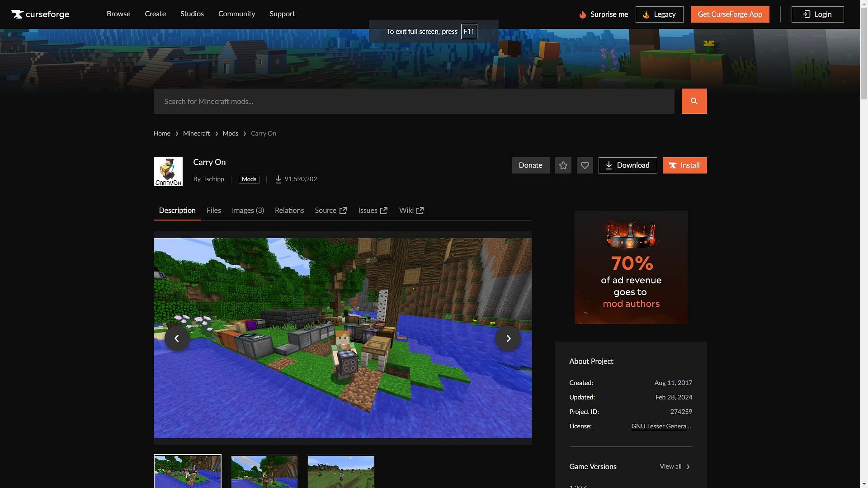Click the star follow icon

(x=563, y=165)
